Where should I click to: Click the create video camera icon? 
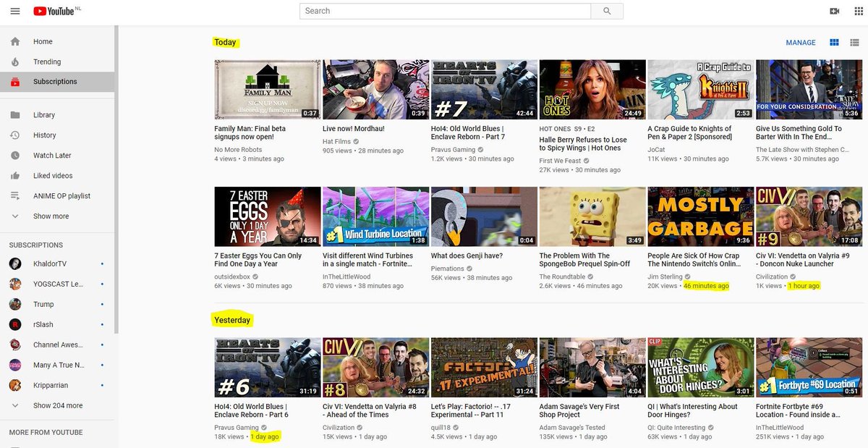[835, 11]
